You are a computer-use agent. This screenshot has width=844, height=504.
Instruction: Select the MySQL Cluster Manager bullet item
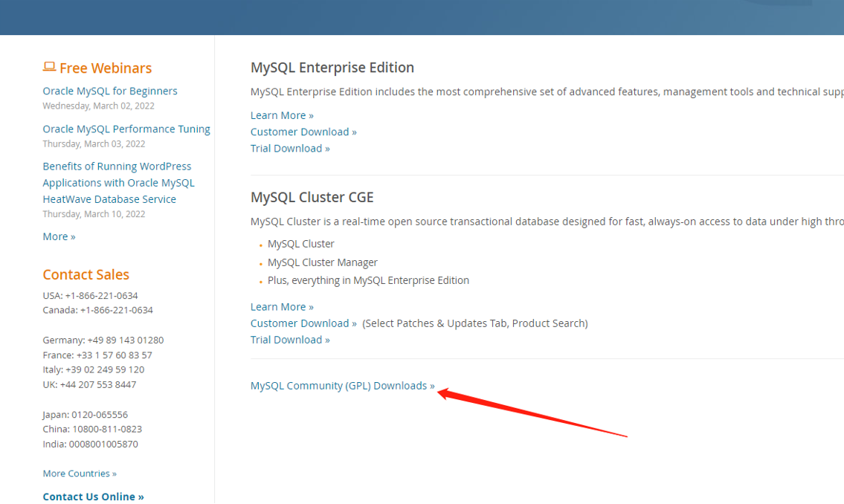(323, 262)
